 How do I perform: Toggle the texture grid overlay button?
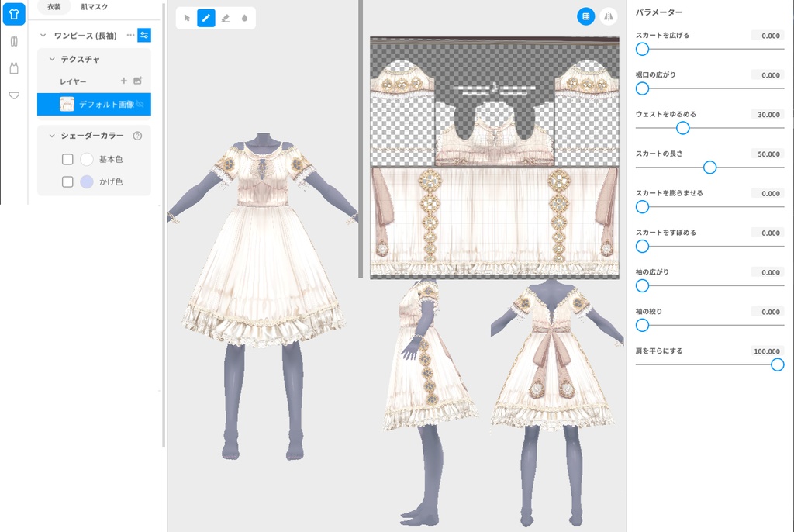[x=586, y=16]
